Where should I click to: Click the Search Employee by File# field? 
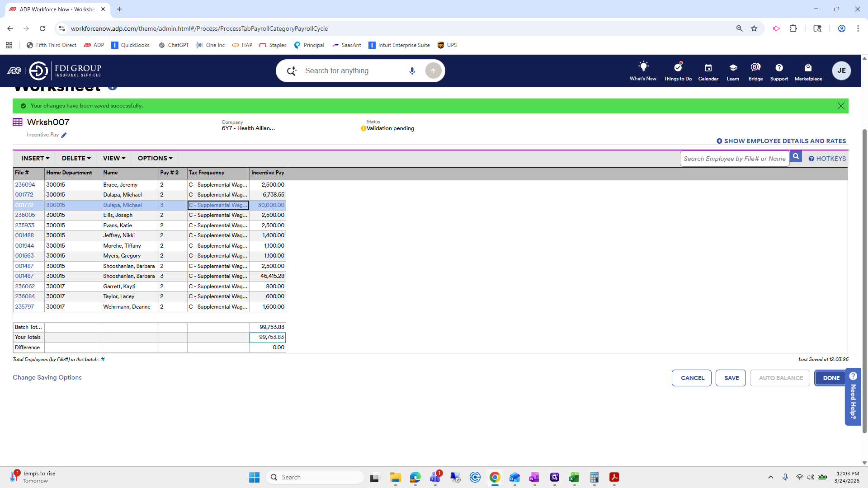735,159
